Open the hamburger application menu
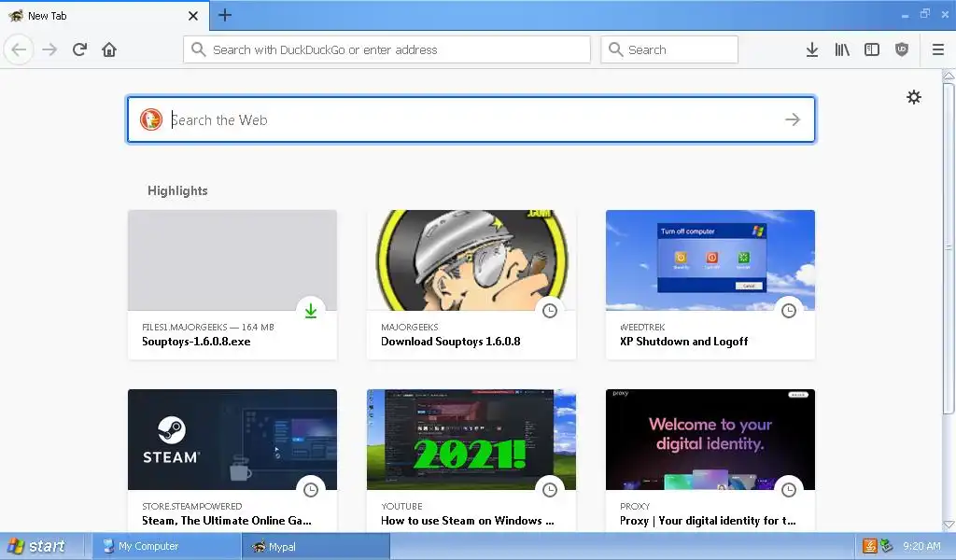This screenshot has height=560, width=956. click(x=938, y=49)
